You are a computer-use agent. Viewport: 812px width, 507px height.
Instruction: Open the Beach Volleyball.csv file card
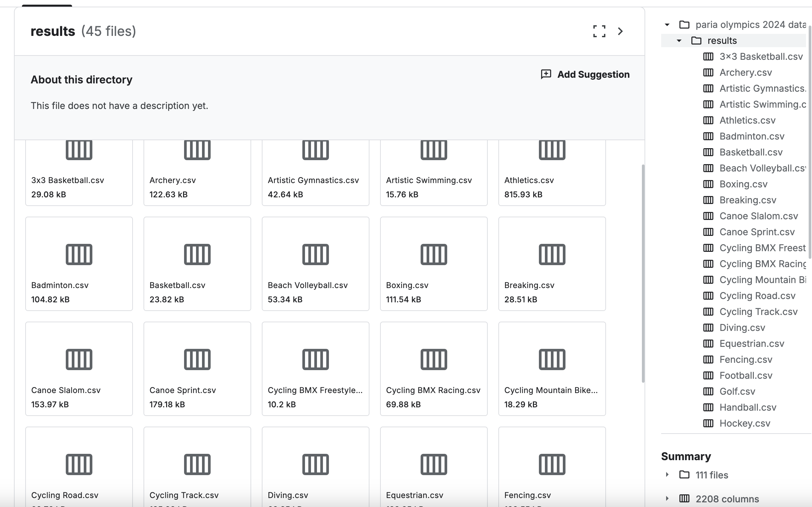(x=315, y=263)
